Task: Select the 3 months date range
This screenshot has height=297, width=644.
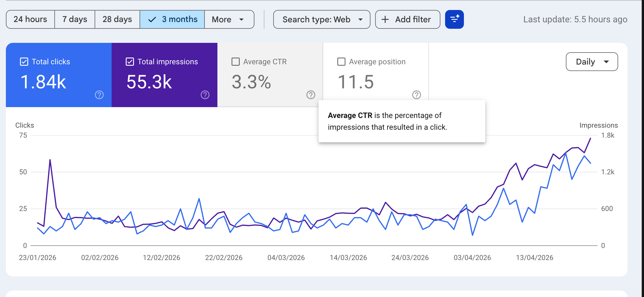Action: 172,19
